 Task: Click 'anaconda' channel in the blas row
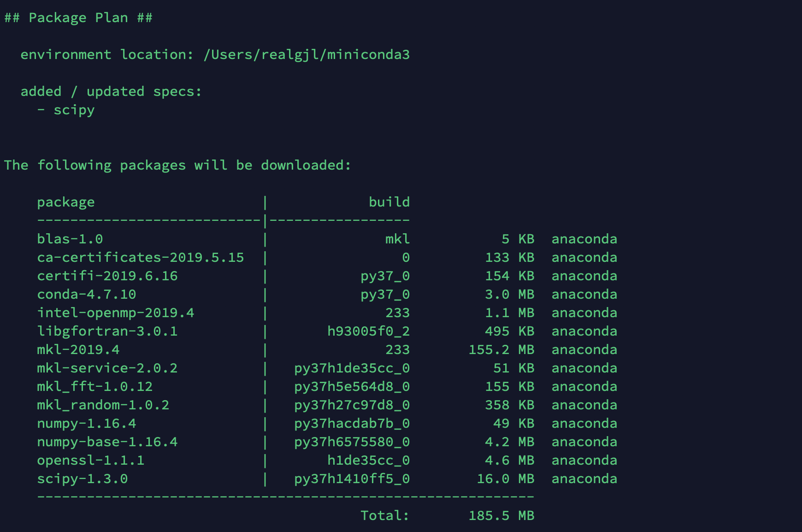[x=584, y=239]
